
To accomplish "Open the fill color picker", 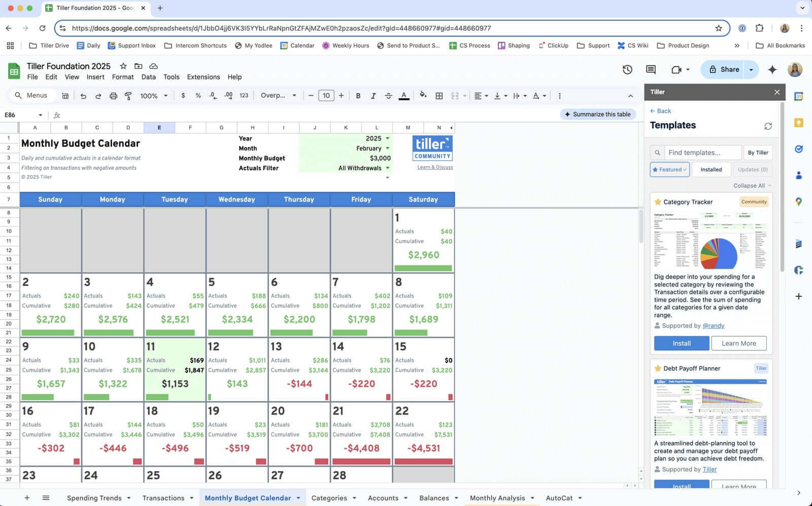I will pos(423,95).
